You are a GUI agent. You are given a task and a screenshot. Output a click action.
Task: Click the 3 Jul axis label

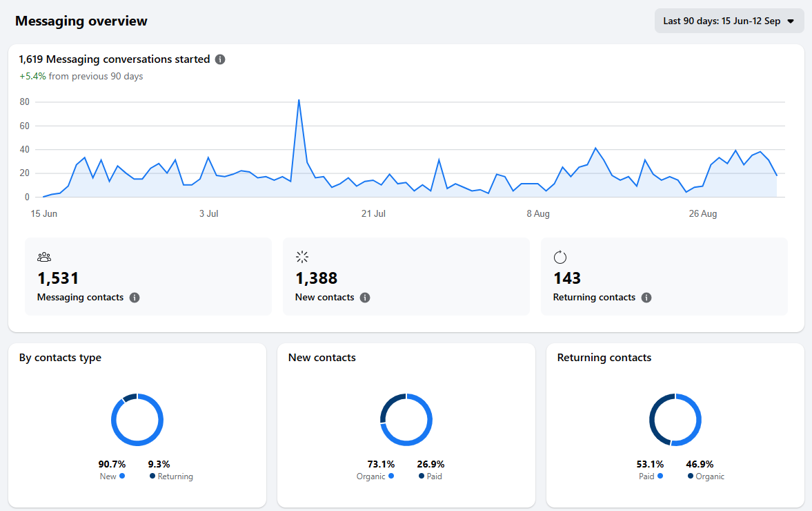[209, 213]
